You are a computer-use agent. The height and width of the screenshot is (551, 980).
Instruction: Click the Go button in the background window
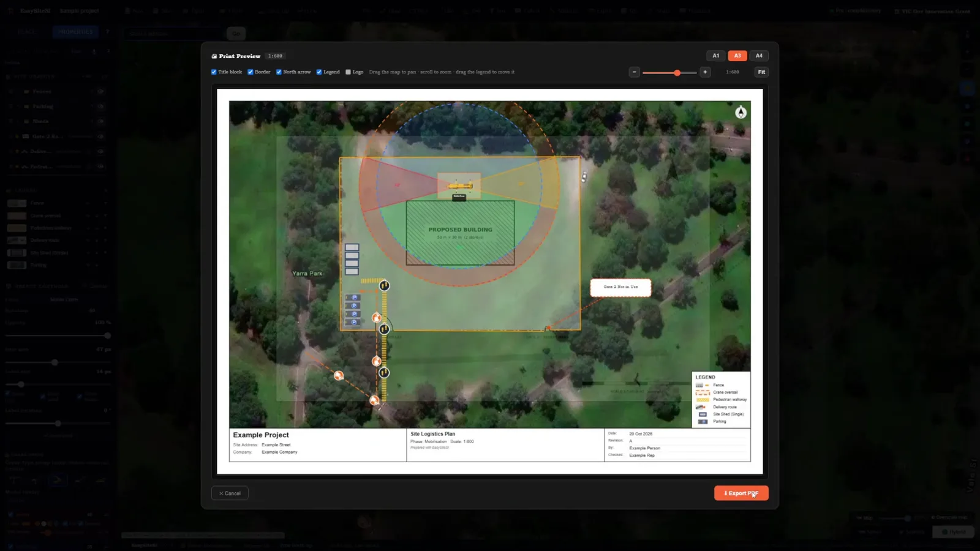click(236, 34)
